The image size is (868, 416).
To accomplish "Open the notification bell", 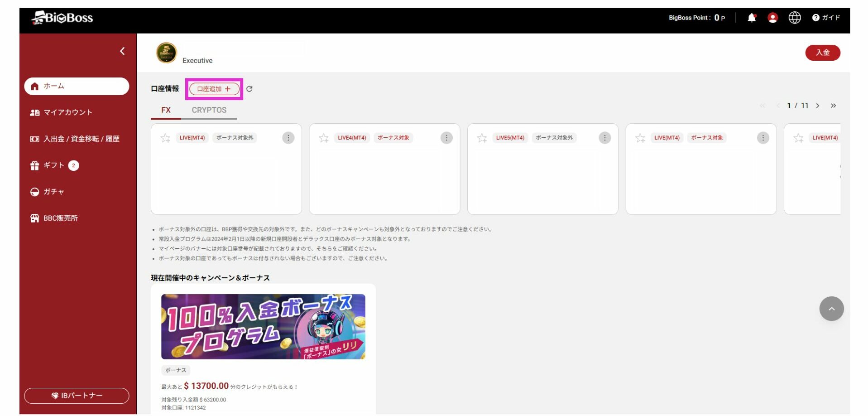I will (752, 18).
